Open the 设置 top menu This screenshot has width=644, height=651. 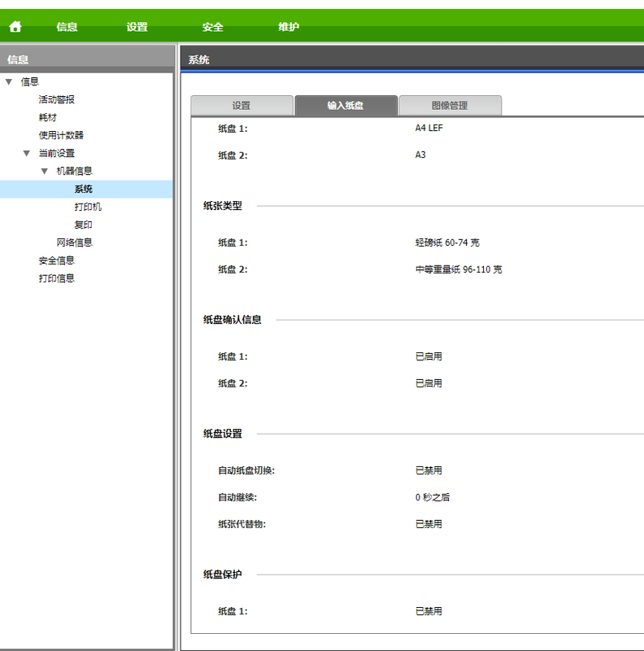coord(137,27)
